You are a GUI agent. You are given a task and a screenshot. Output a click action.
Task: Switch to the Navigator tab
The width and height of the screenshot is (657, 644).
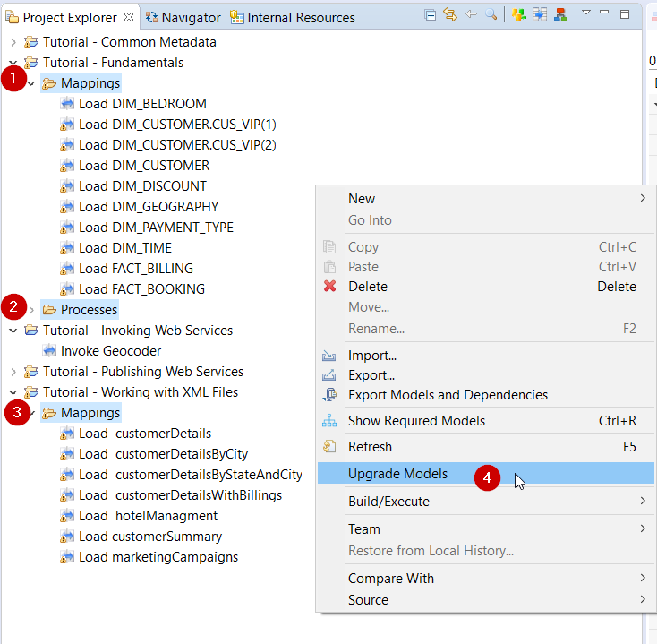[183, 18]
